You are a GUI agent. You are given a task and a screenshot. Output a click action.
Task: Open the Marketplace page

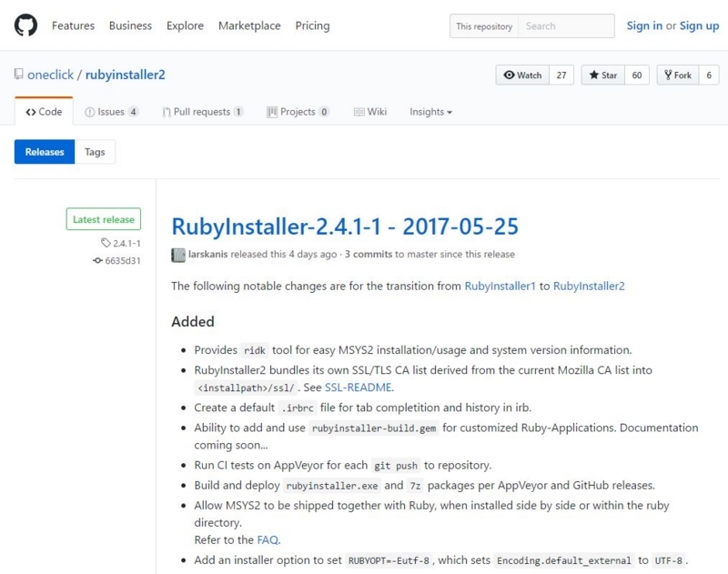click(x=249, y=25)
